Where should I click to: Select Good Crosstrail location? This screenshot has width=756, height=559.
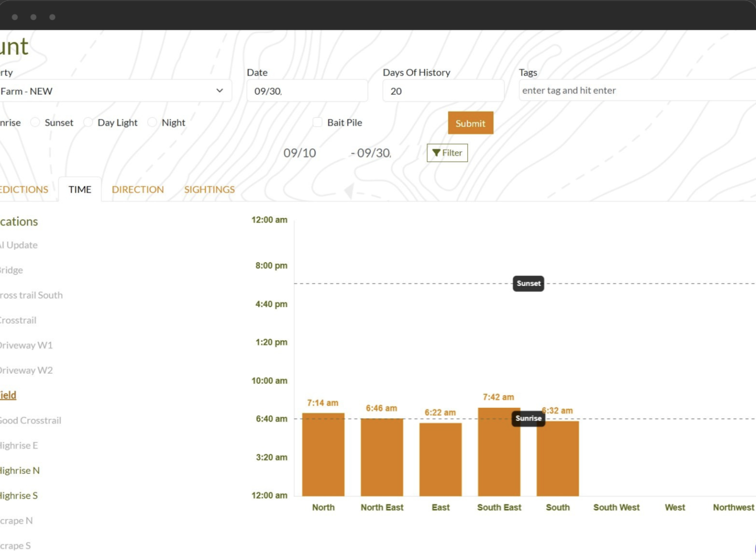coord(30,421)
